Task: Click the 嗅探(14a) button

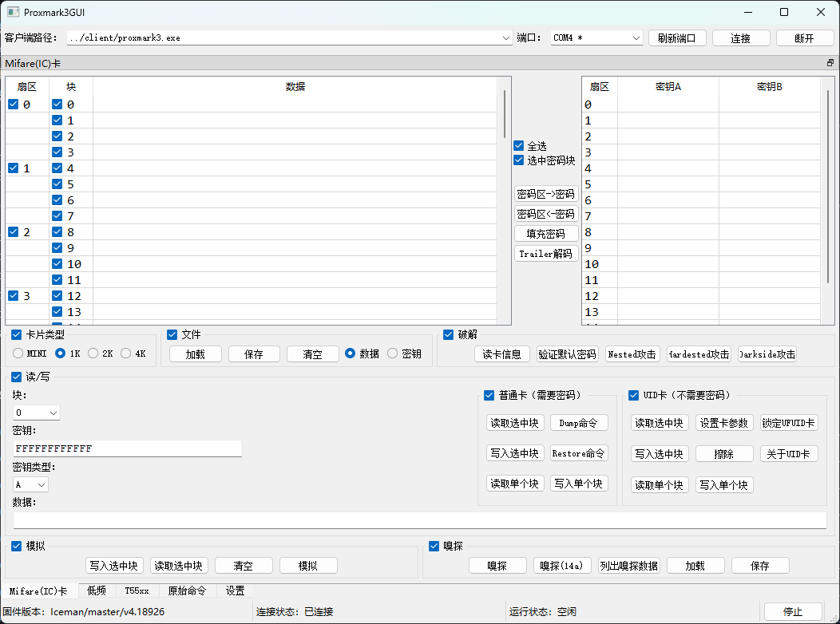Action: coord(561,566)
